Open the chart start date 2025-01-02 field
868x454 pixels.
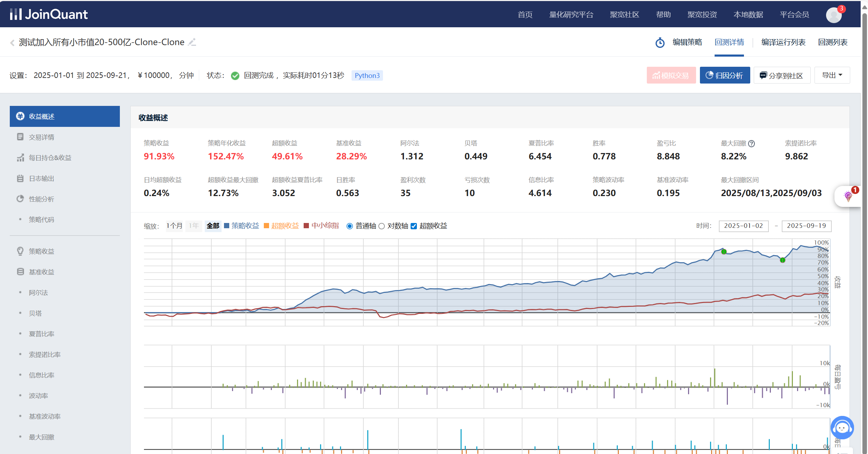[x=743, y=226]
